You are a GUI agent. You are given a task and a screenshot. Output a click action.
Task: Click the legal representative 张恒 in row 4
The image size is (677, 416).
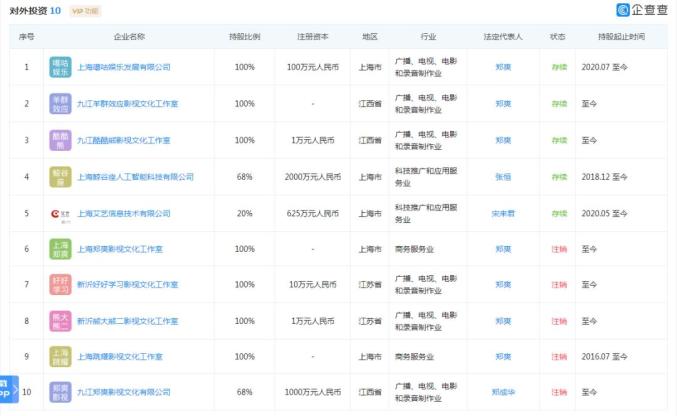point(503,177)
